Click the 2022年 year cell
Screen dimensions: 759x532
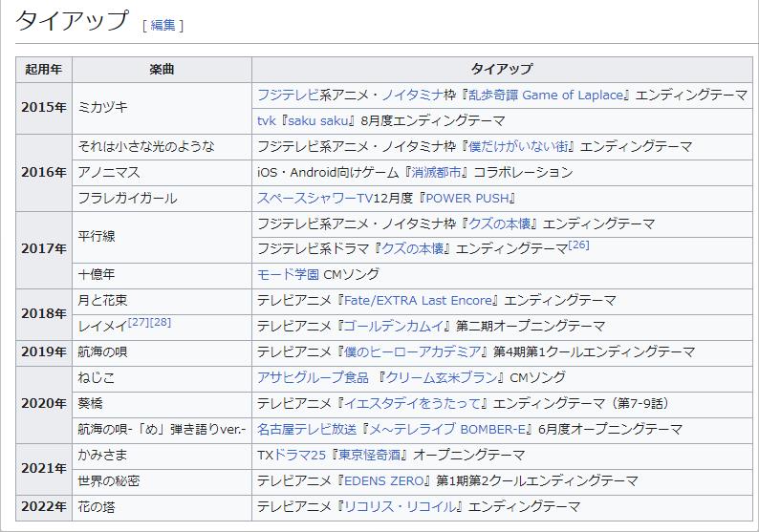(x=44, y=506)
